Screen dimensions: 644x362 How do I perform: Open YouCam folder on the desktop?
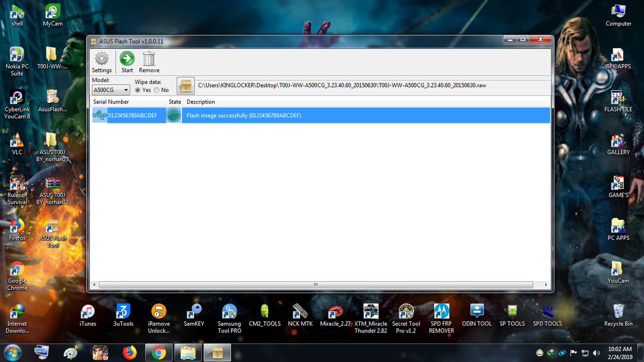618,273
